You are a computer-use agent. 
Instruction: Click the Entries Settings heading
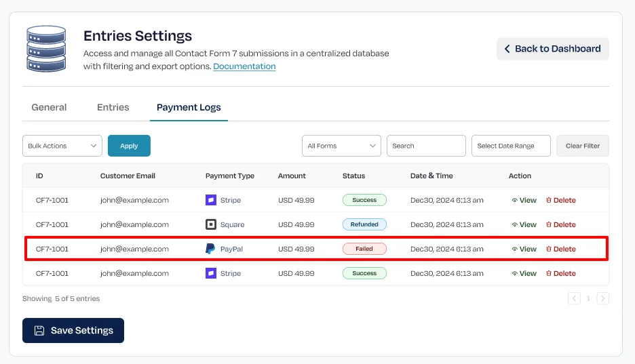(x=138, y=36)
